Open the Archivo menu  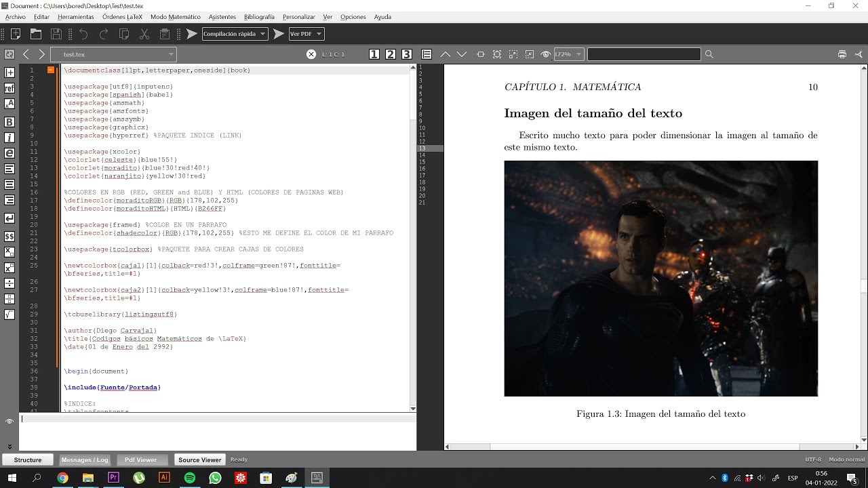(x=15, y=16)
